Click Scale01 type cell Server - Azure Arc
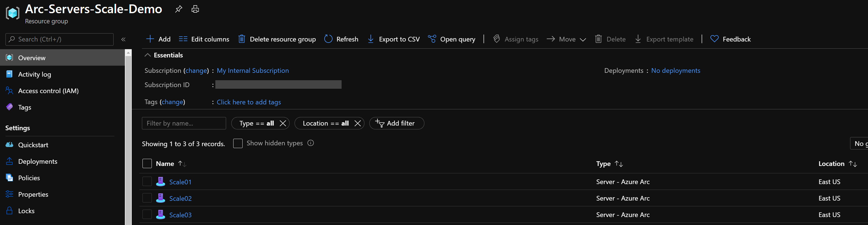The width and height of the screenshot is (868, 225). coord(623,182)
